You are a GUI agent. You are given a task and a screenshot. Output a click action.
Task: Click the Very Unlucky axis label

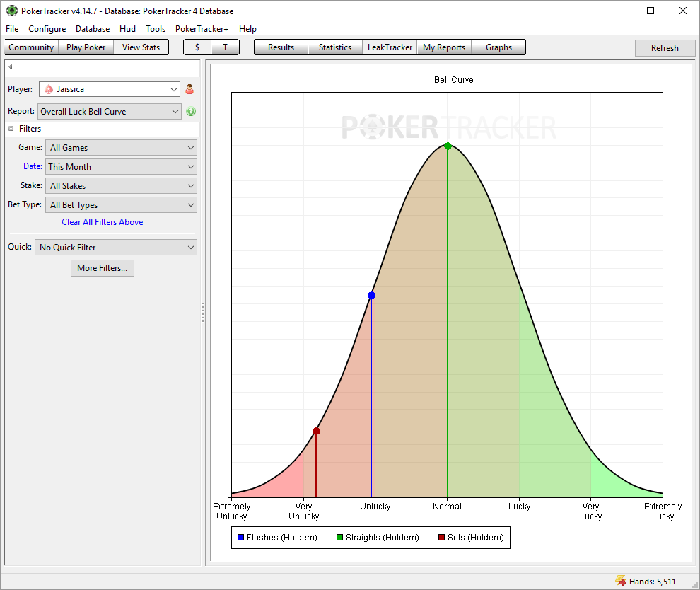coord(303,511)
